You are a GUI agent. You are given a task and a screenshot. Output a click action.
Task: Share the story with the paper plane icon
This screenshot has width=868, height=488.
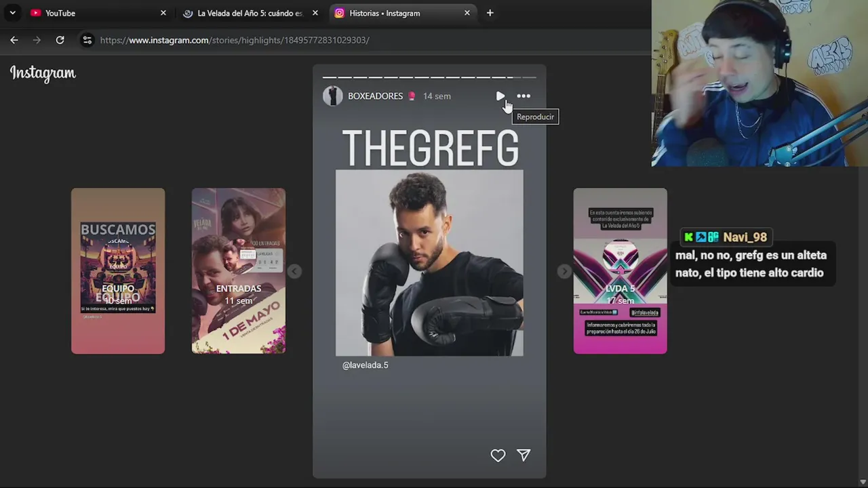point(524,455)
